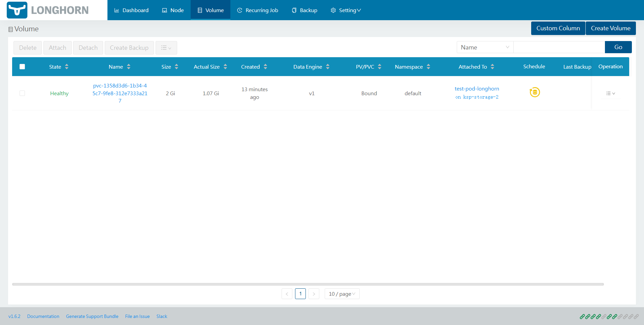644x325 pixels.
Task: Switch to the Dashboard tab
Action: point(131,10)
